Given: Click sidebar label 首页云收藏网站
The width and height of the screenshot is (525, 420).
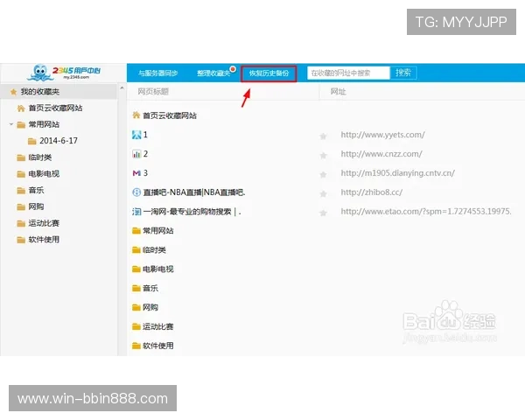Looking at the screenshot, I should click(56, 108).
